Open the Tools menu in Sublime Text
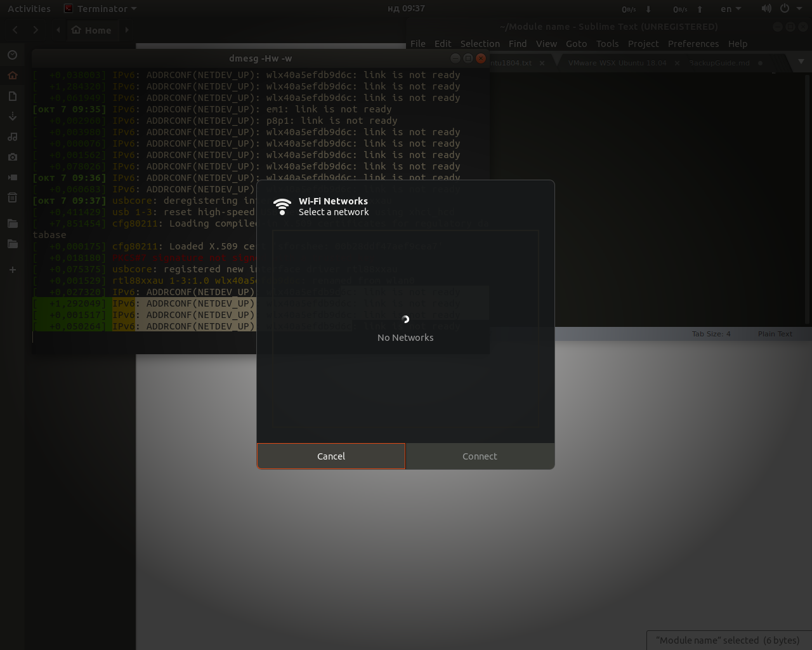This screenshot has width=812, height=650. 607,44
